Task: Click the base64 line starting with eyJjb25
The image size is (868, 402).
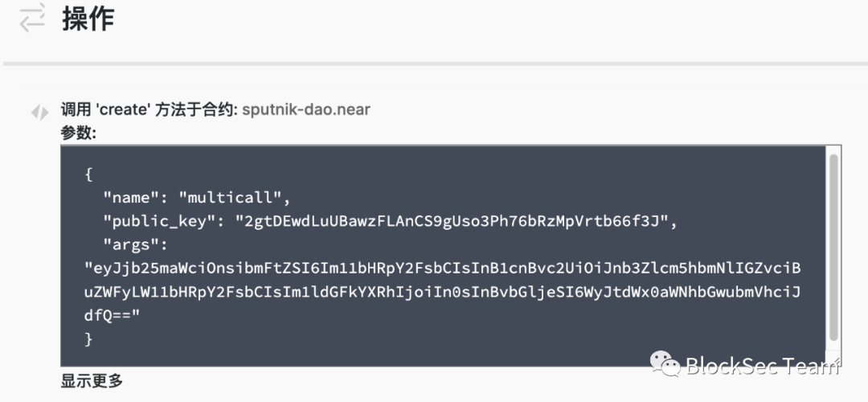Action: pyautogui.click(x=442, y=268)
